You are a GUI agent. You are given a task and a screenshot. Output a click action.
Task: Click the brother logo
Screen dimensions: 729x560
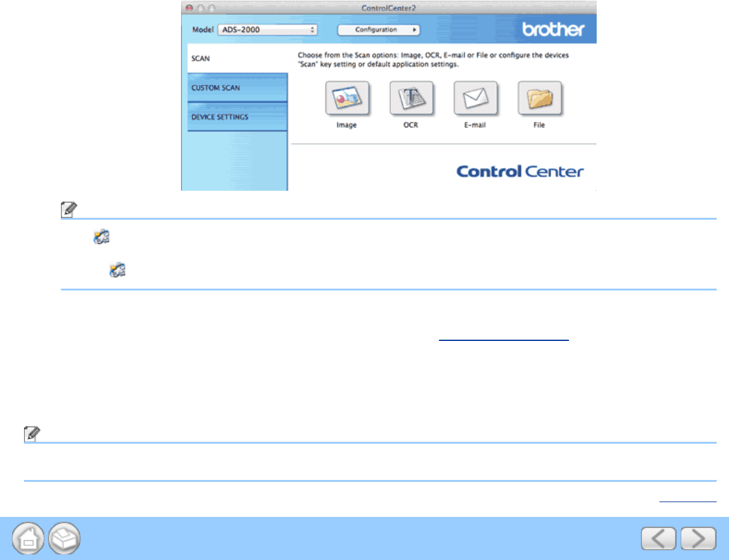click(x=554, y=30)
